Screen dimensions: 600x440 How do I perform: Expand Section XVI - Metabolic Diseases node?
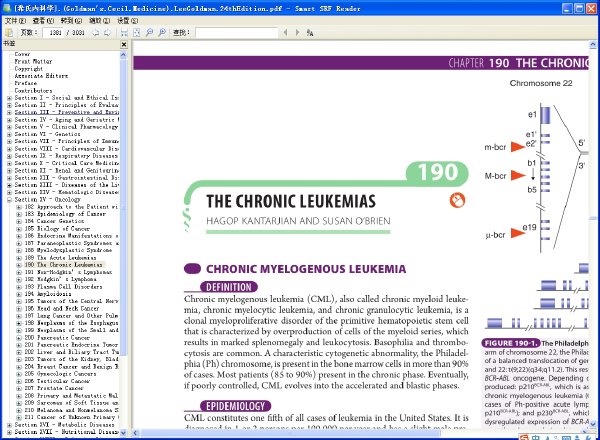(x=9, y=425)
